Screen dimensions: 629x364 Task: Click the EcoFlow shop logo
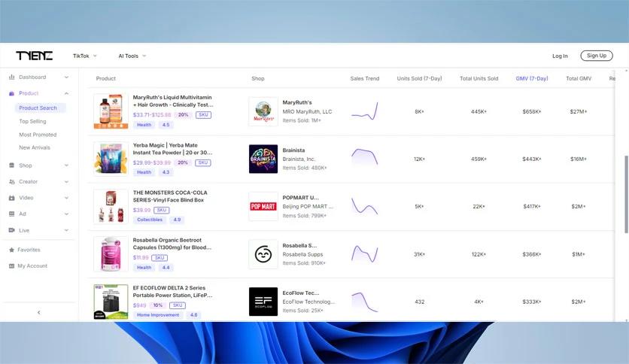pos(263,302)
